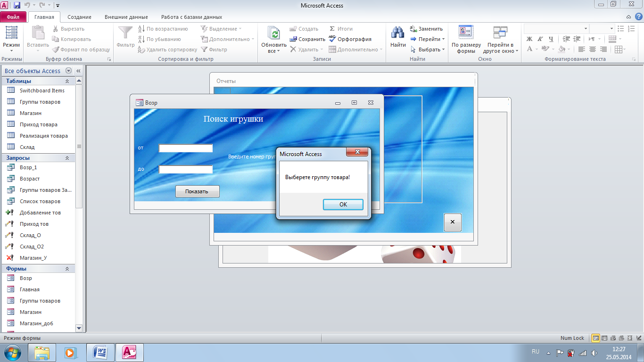Open Word from the taskbar
644x362 pixels.
100,352
